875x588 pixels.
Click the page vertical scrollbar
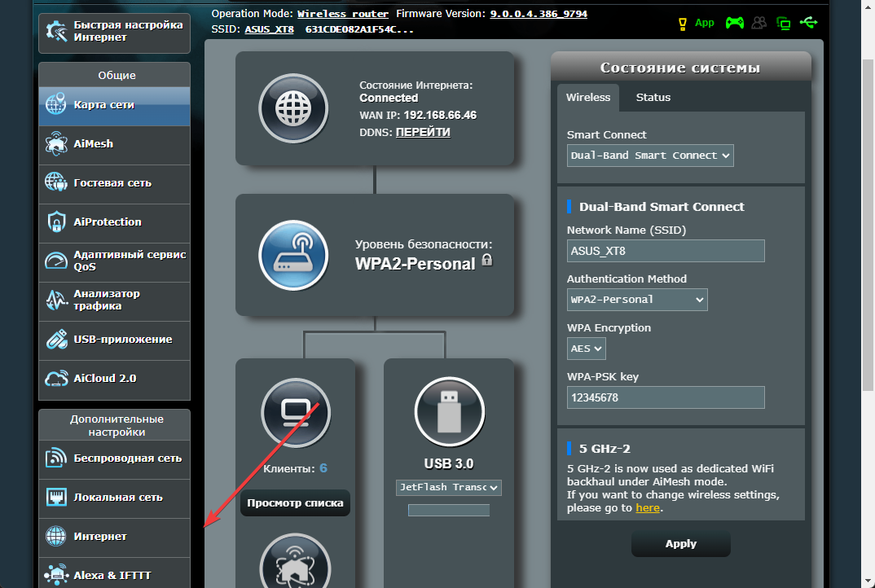(x=868, y=223)
